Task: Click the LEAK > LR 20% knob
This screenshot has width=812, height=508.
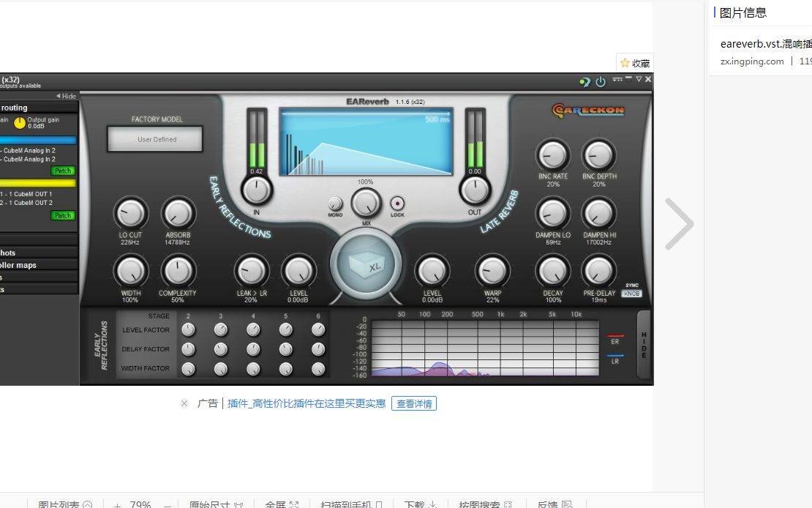Action: click(251, 271)
